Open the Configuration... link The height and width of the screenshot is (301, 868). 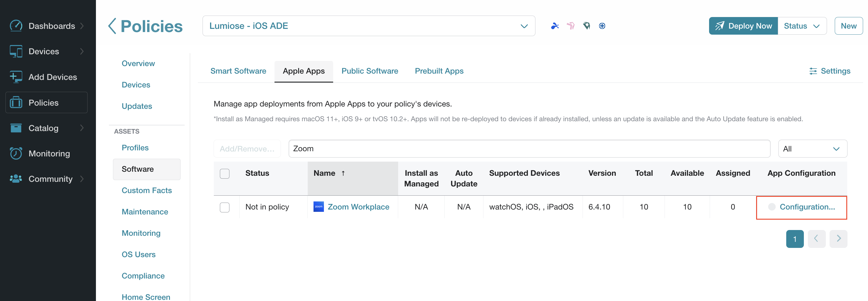807,207
